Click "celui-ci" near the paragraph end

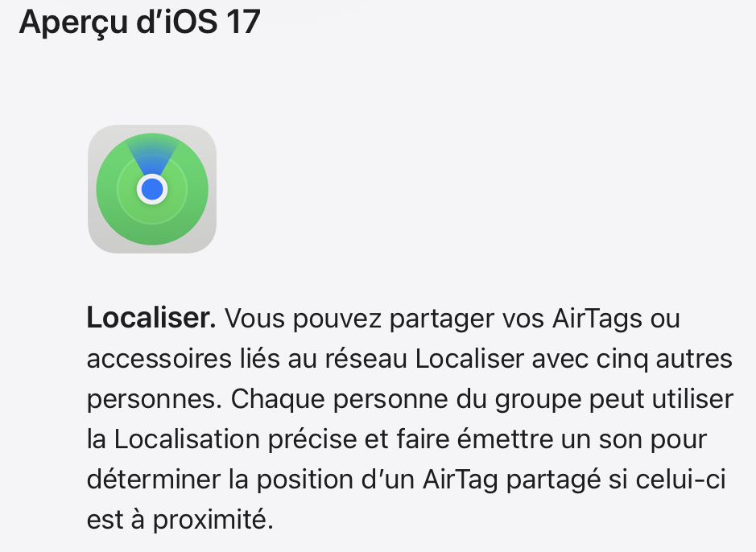[x=681, y=480]
